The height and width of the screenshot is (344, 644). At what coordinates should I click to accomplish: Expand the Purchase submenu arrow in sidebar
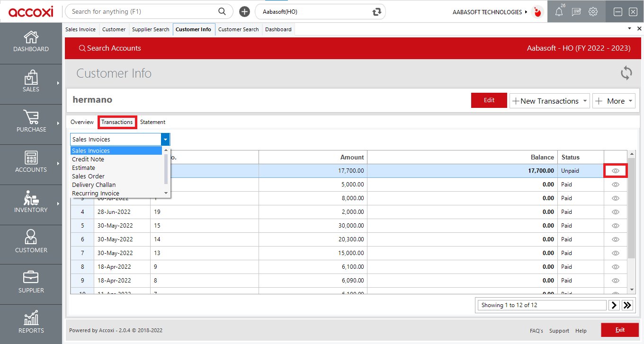[x=58, y=123]
